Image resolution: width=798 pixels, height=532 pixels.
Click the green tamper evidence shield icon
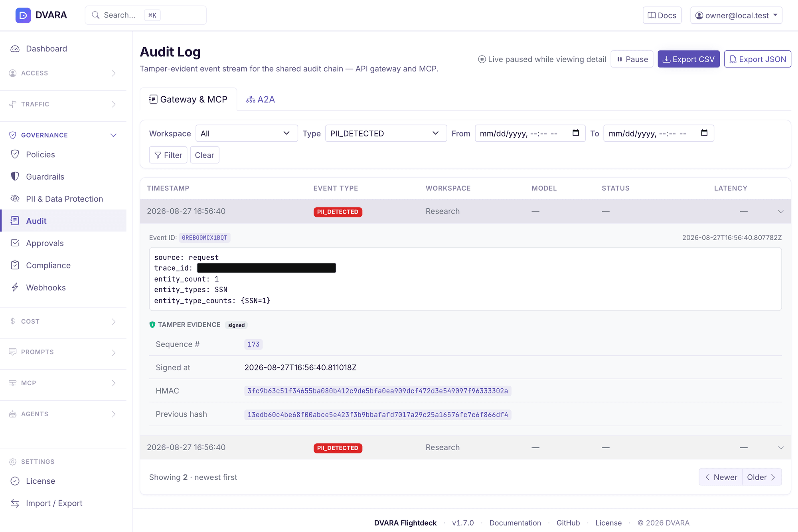point(152,325)
